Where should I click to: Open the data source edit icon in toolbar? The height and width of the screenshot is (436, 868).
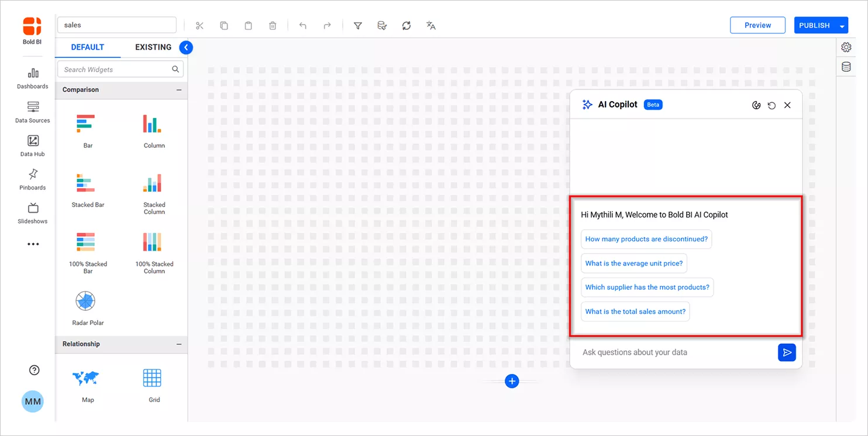[x=382, y=25]
